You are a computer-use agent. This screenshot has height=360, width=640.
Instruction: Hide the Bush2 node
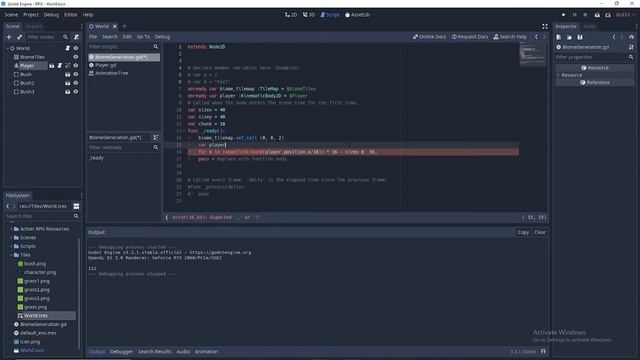point(76,83)
